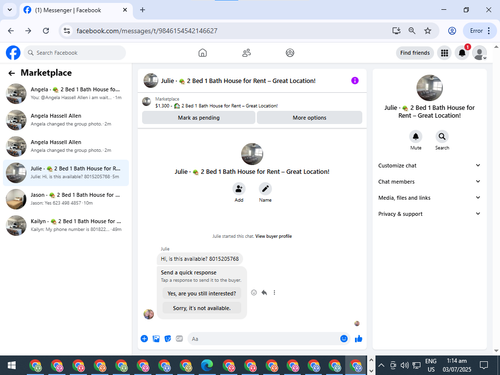The image size is (500, 375).
Task: Click the browser zoom magnifier icon
Action: point(412,31)
